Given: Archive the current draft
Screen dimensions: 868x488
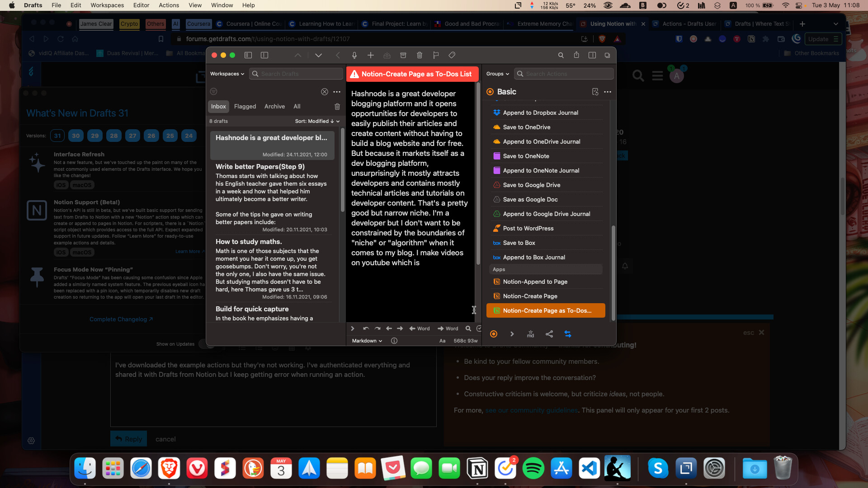Looking at the screenshot, I should pyautogui.click(x=403, y=55).
